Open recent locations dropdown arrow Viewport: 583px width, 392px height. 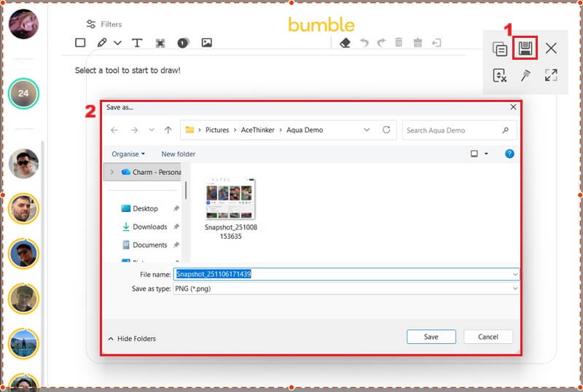tap(152, 130)
